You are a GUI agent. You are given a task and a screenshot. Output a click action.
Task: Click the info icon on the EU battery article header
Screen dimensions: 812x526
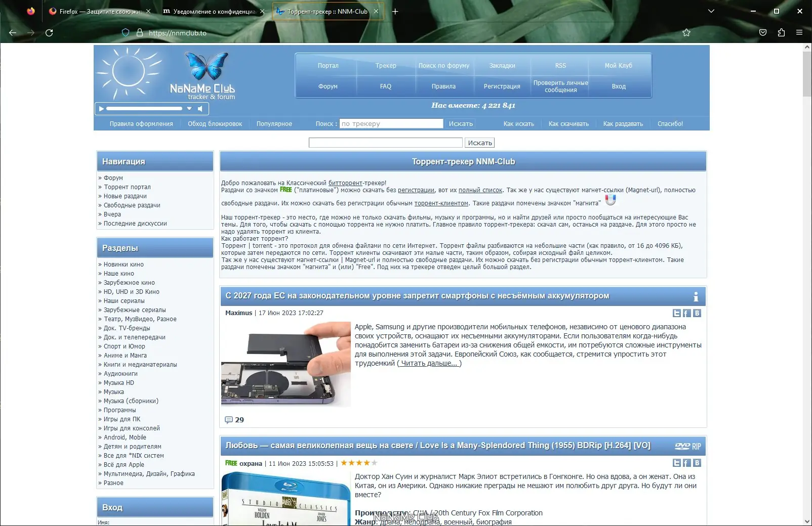(x=696, y=296)
